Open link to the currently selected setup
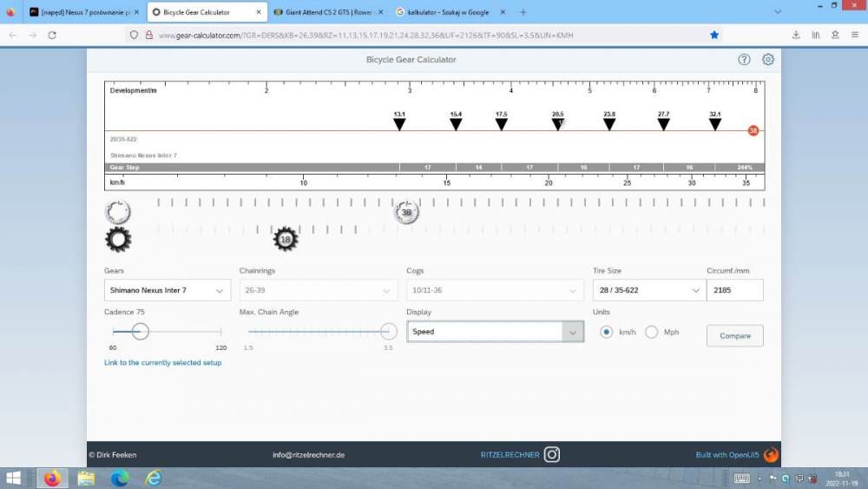The height and width of the screenshot is (489, 868). pos(162,362)
